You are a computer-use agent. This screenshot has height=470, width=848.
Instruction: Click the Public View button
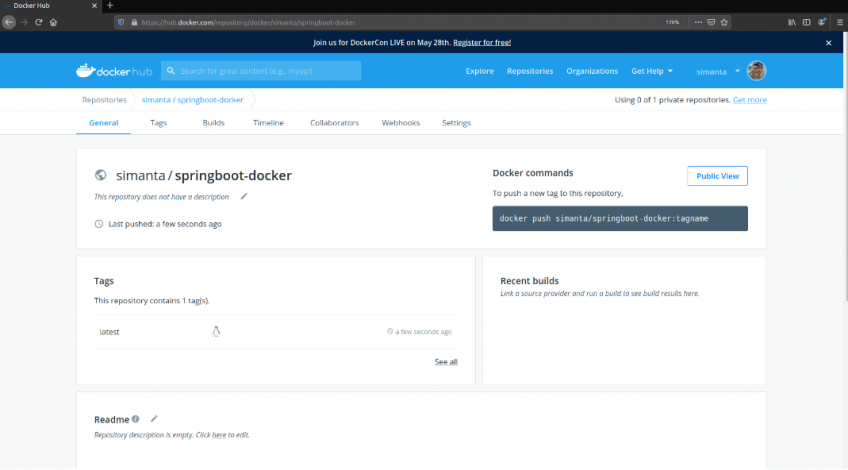pyautogui.click(x=717, y=176)
